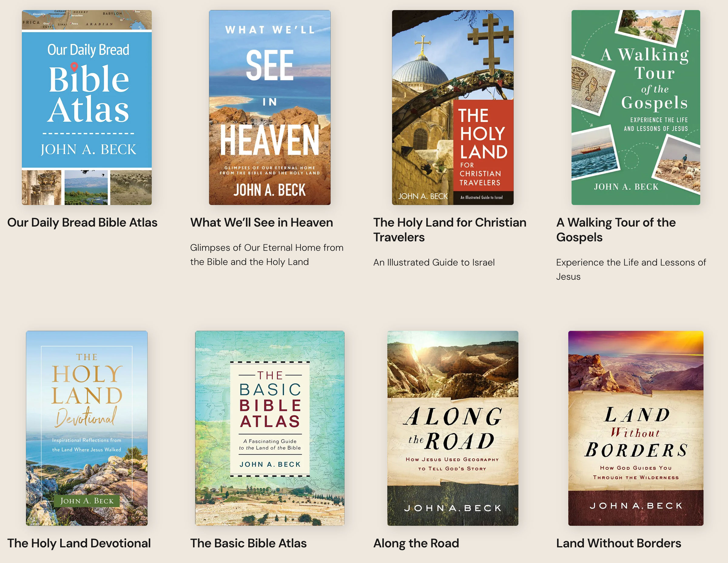Select The Holy Land Devotional book cover
Viewport: 728px width, 563px height.
point(87,428)
